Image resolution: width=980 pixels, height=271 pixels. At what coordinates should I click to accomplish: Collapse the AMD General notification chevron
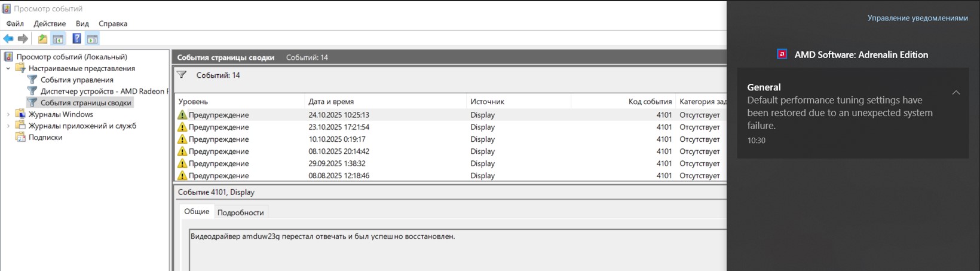pyautogui.click(x=956, y=93)
